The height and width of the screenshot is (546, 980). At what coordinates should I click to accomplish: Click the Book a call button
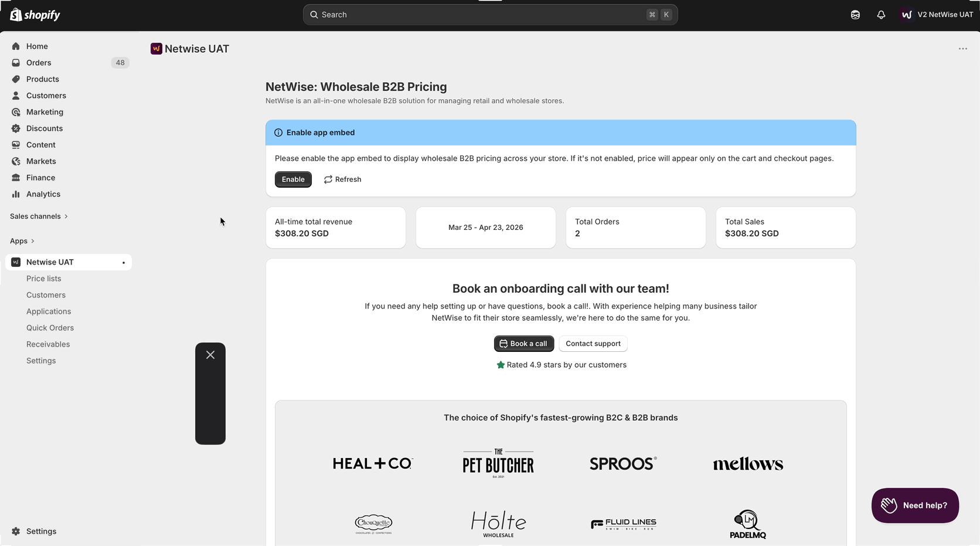coord(524,344)
